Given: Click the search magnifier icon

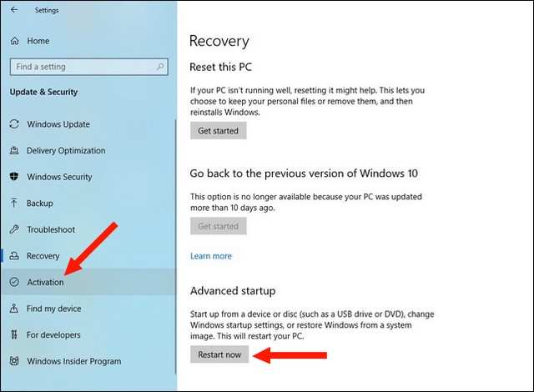Looking at the screenshot, I should tap(160, 67).
